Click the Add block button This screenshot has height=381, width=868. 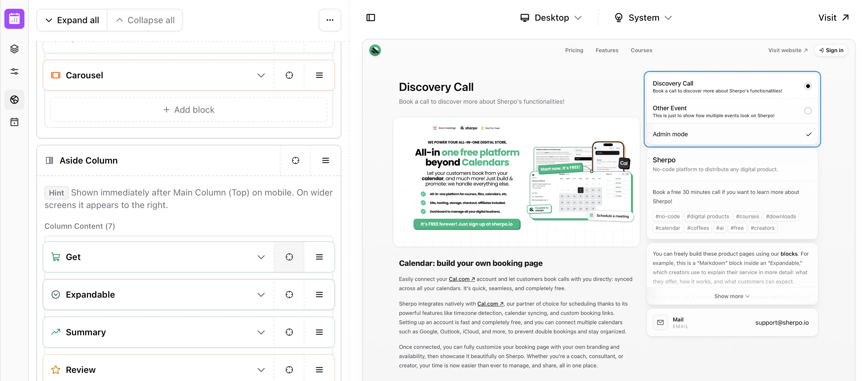(189, 110)
